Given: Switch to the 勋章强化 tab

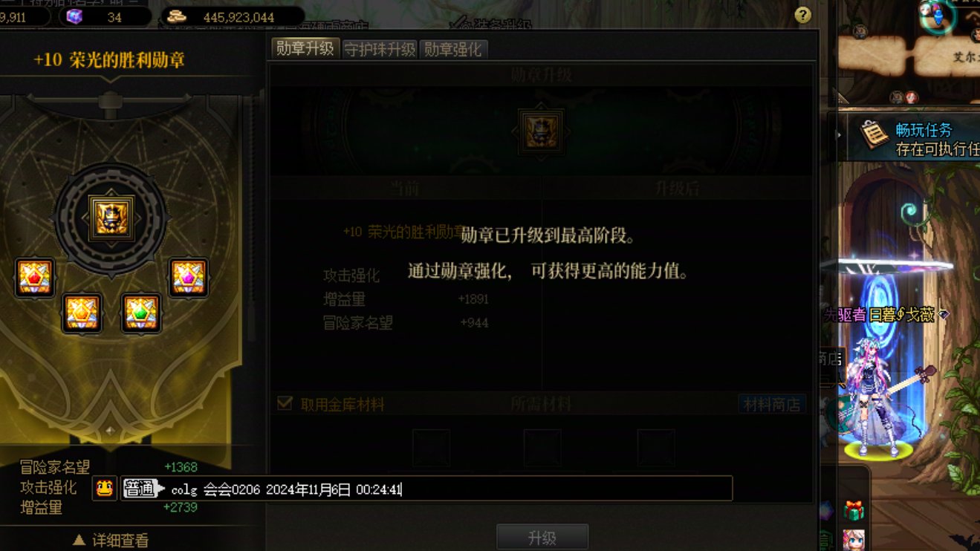Looking at the screenshot, I should (452, 49).
